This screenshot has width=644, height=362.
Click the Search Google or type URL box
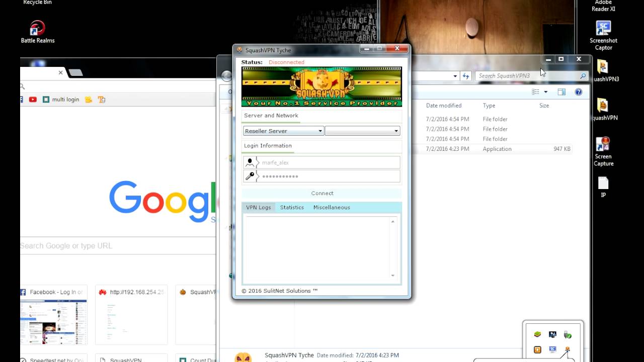tap(118, 246)
